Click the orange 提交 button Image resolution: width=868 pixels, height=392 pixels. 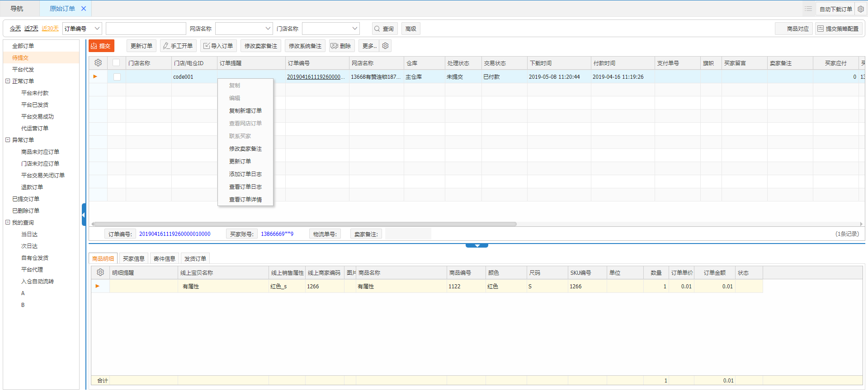pyautogui.click(x=101, y=46)
